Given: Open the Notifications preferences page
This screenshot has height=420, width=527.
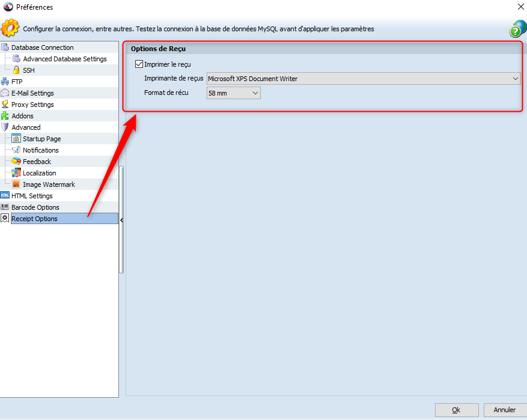Looking at the screenshot, I should (41, 150).
